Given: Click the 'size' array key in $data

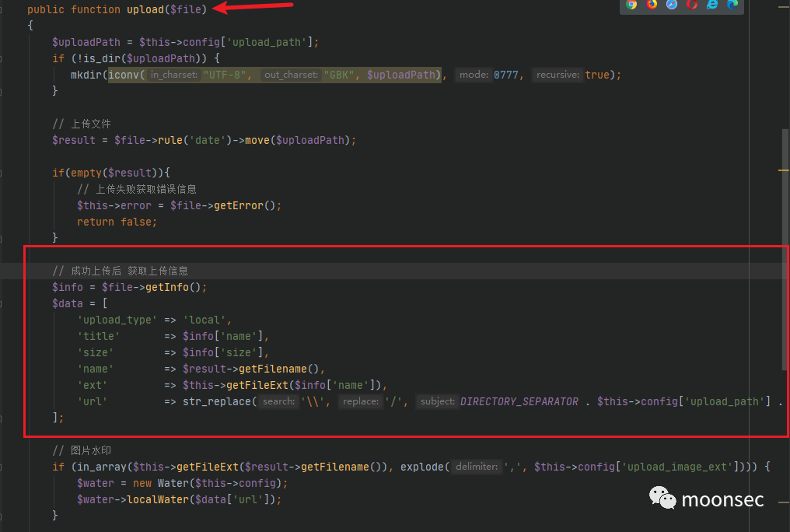Looking at the screenshot, I should click(x=95, y=352).
